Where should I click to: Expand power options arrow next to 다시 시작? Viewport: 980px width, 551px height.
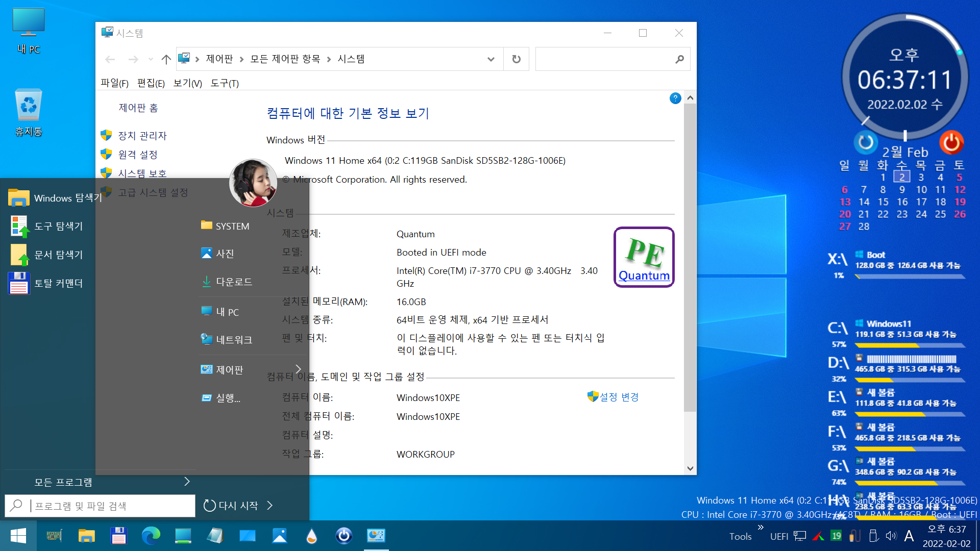click(270, 506)
